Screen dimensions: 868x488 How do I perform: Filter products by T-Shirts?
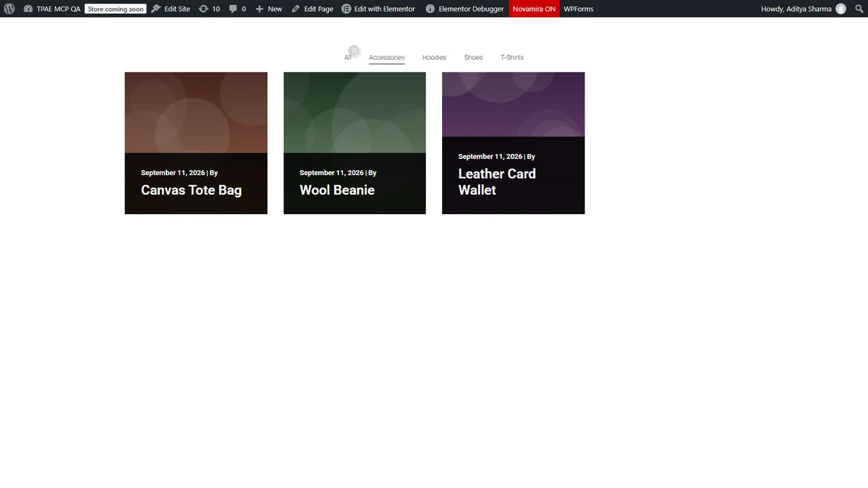[512, 57]
